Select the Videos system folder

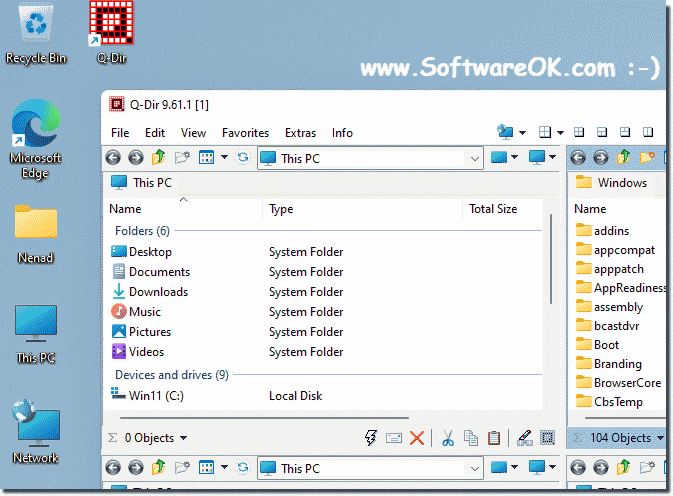tap(138, 352)
